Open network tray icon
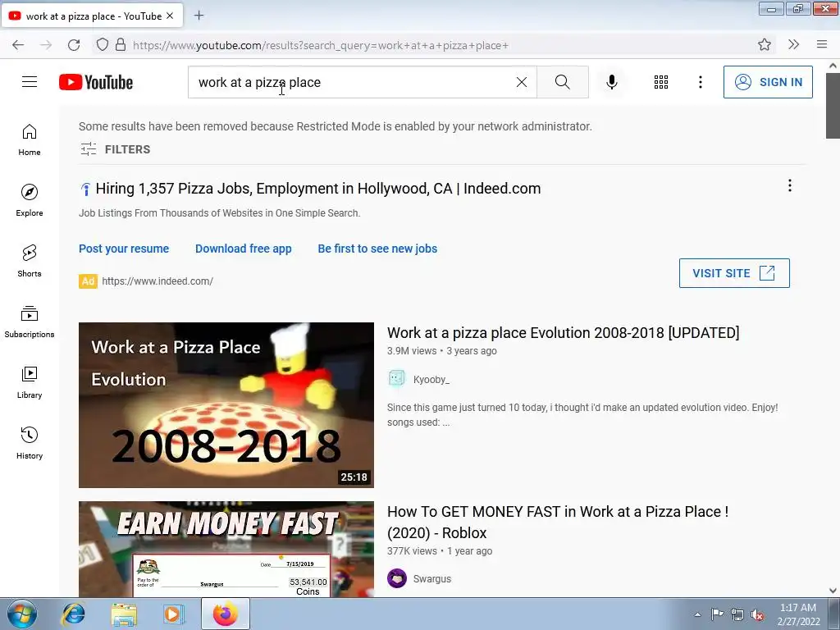Screen dimensions: 840x630 pos(737,614)
